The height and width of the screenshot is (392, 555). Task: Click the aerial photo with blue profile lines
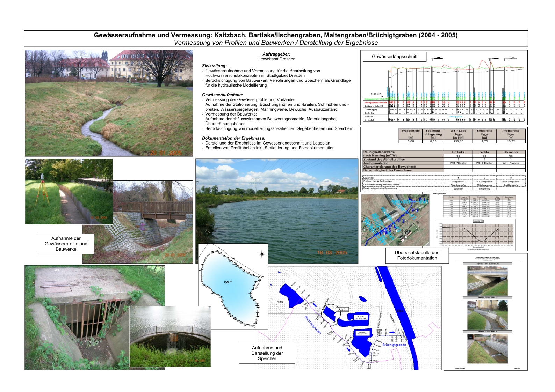(395, 220)
